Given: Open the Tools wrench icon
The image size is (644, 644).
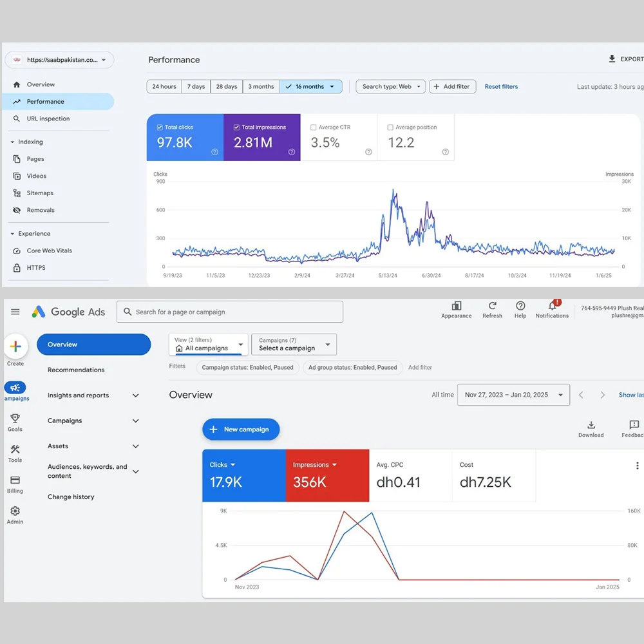Looking at the screenshot, I should (15, 450).
